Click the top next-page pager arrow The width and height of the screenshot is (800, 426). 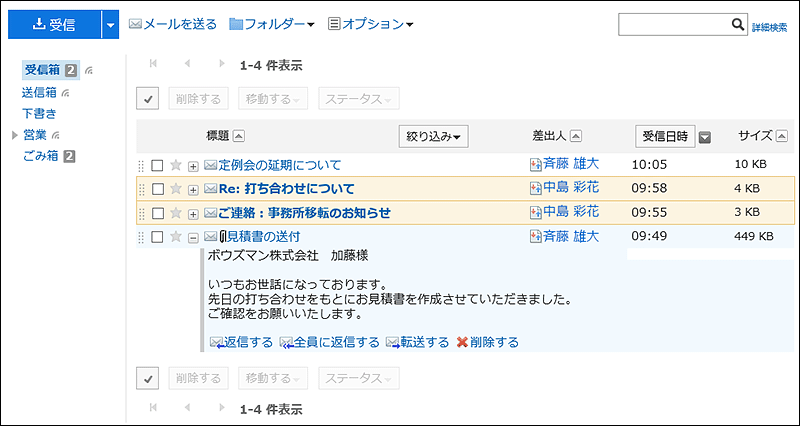(221, 64)
